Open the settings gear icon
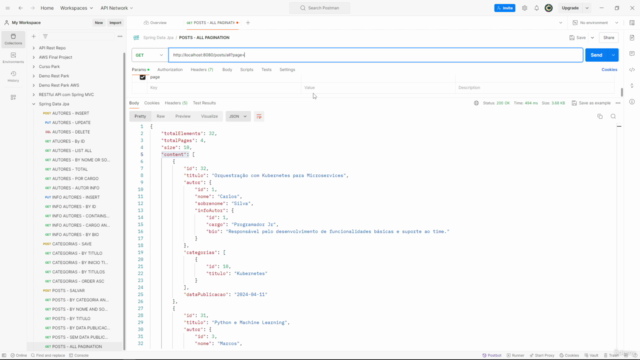 click(524, 8)
